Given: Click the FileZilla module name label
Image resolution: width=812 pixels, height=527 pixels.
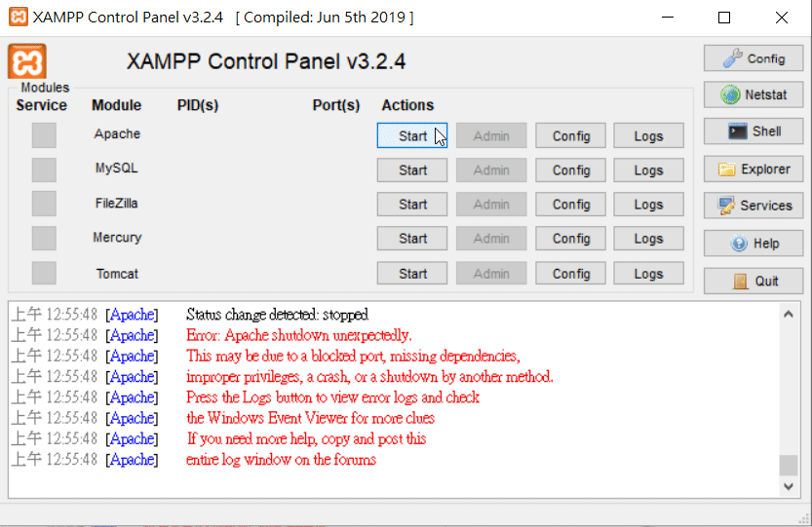Looking at the screenshot, I should tap(117, 203).
